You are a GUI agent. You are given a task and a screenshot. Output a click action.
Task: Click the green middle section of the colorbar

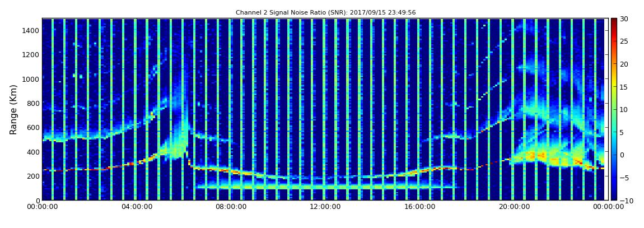tap(614, 109)
